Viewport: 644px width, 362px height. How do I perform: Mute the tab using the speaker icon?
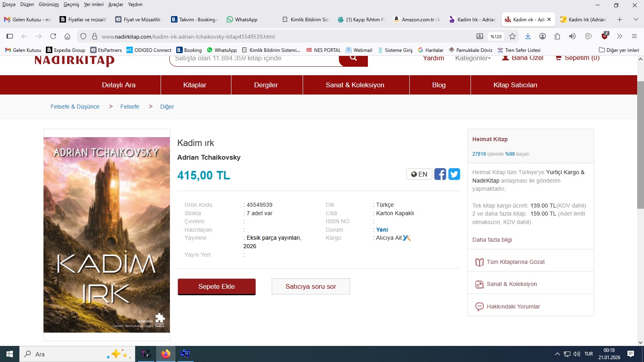[x=572, y=36]
